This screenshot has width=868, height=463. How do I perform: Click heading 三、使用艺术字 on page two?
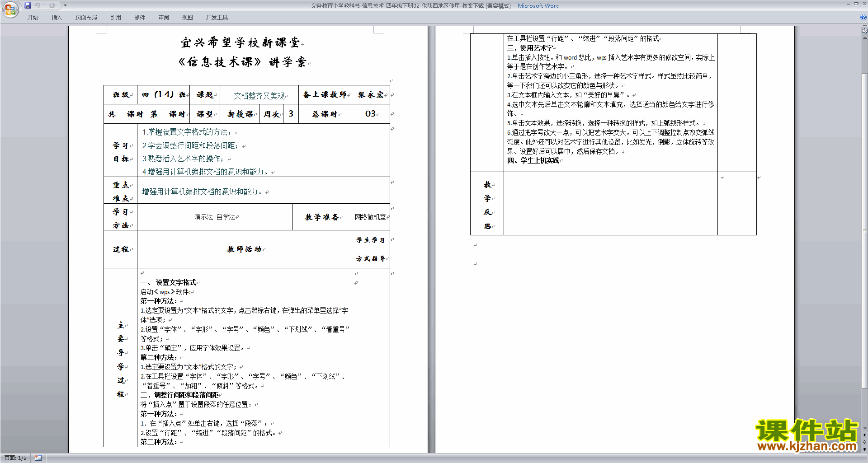[x=530, y=48]
